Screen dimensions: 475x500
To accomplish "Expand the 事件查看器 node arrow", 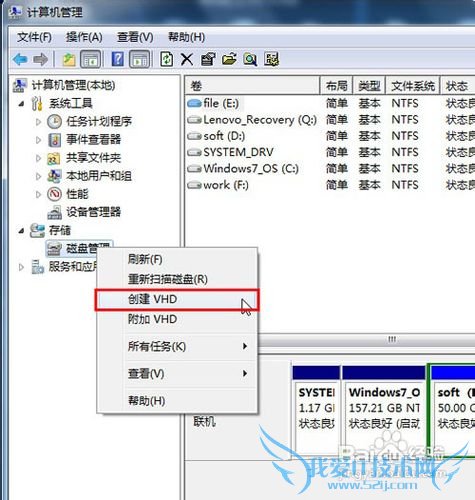I will click(38, 140).
